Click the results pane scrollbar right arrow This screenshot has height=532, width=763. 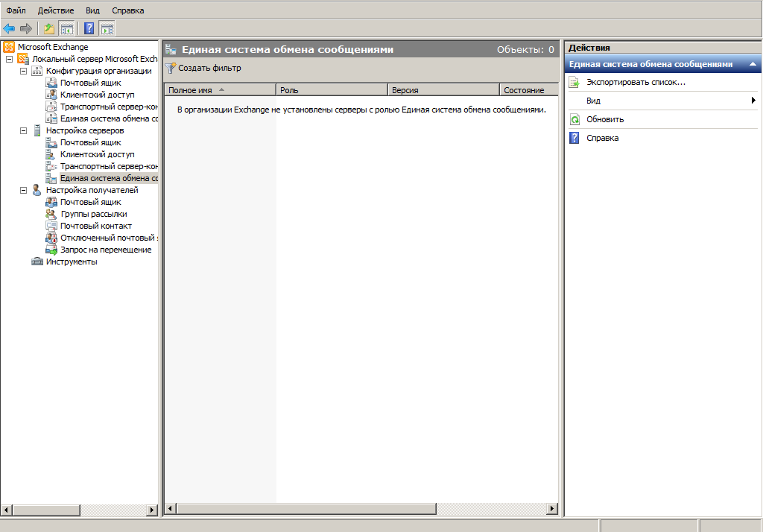[x=552, y=509]
